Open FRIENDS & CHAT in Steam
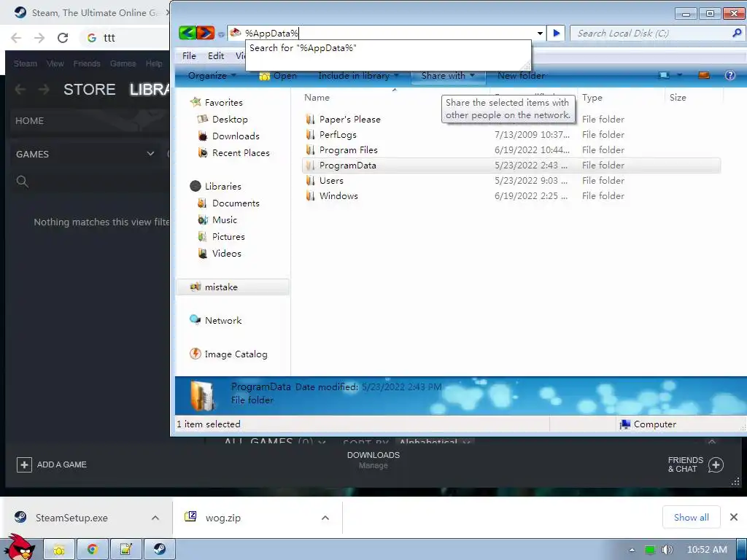The image size is (747, 560). [695, 464]
